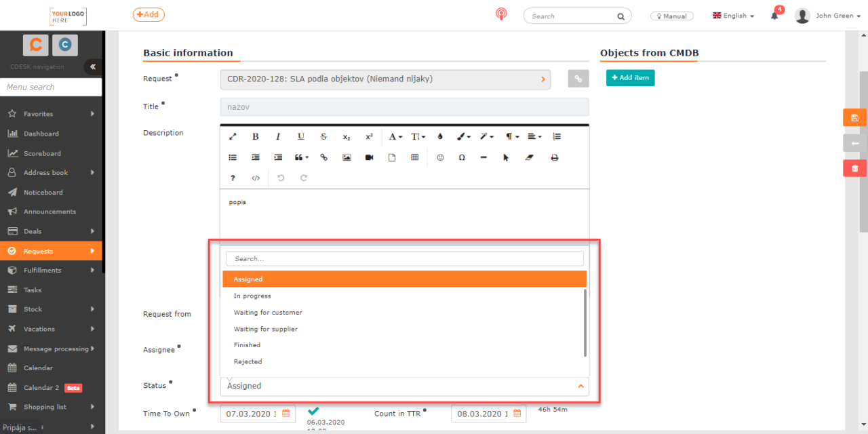Click the red podcast broadcast icon

point(501,14)
